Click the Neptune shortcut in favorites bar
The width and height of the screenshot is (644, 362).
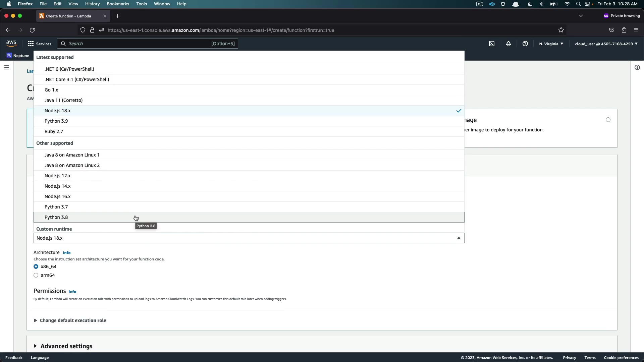click(x=18, y=56)
